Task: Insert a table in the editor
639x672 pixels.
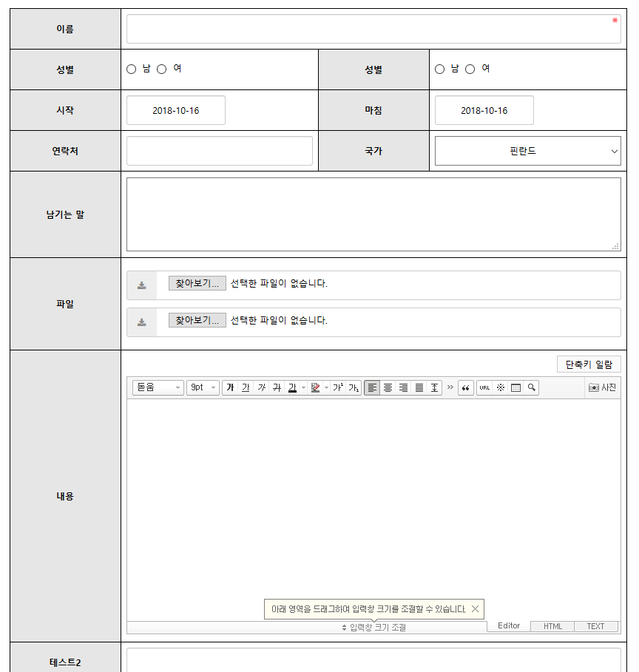Action: tap(516, 387)
